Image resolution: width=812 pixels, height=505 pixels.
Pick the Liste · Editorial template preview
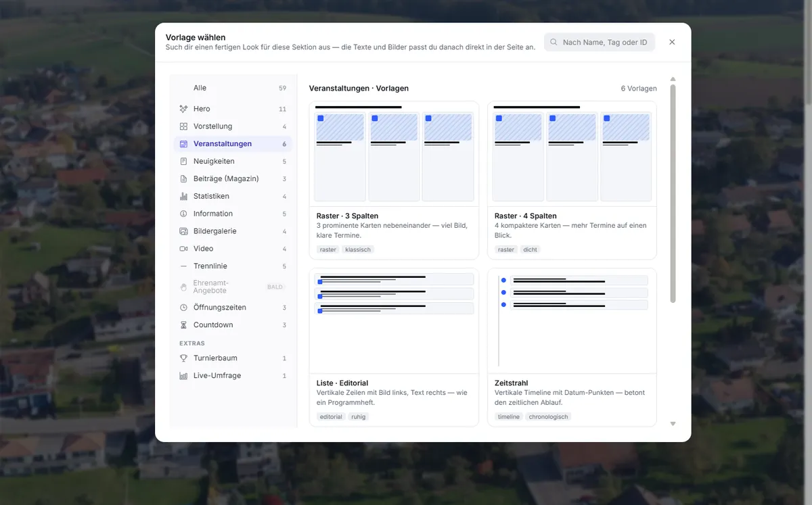pos(394,321)
